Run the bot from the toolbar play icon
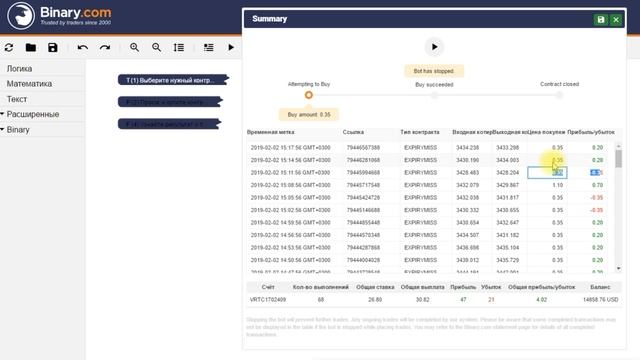 [231, 47]
